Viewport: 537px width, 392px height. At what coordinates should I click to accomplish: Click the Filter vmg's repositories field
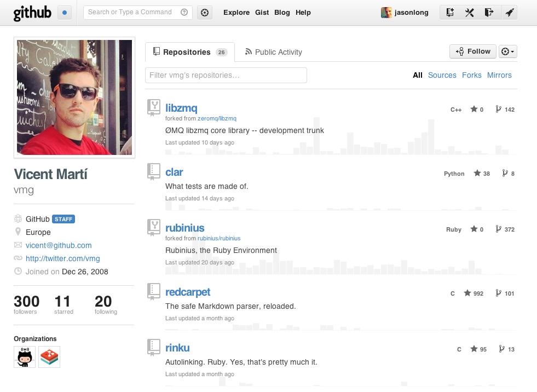(226, 75)
